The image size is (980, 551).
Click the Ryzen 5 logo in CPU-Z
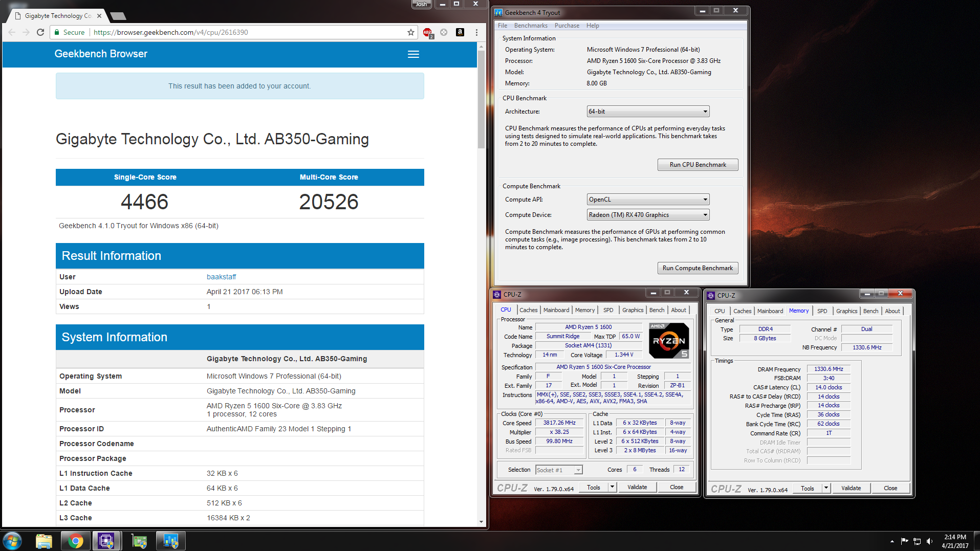point(669,340)
